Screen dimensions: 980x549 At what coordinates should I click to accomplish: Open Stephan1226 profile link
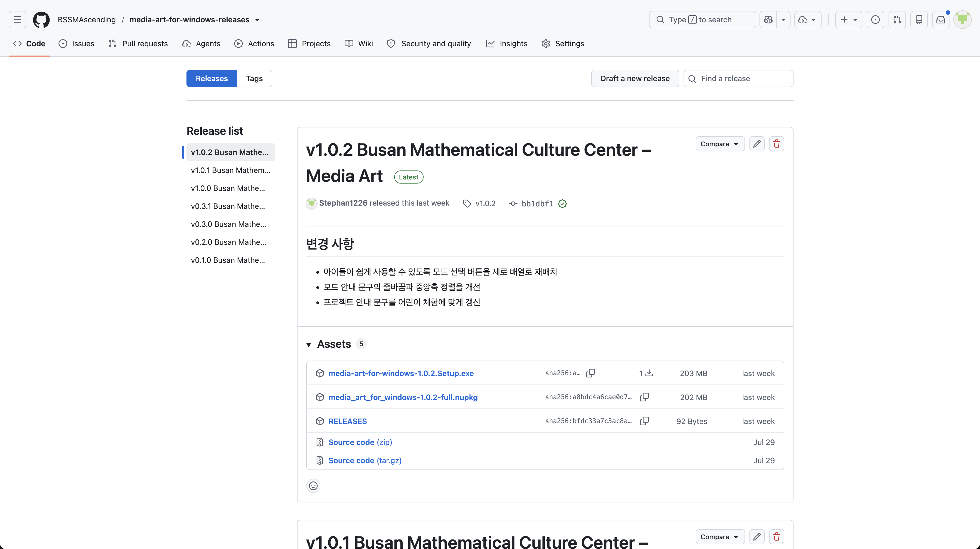click(x=343, y=203)
